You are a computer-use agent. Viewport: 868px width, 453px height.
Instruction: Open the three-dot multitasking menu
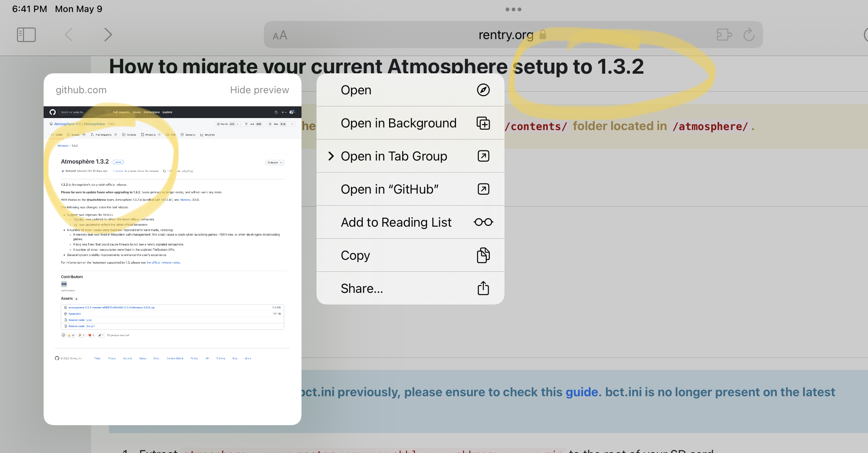[513, 9]
